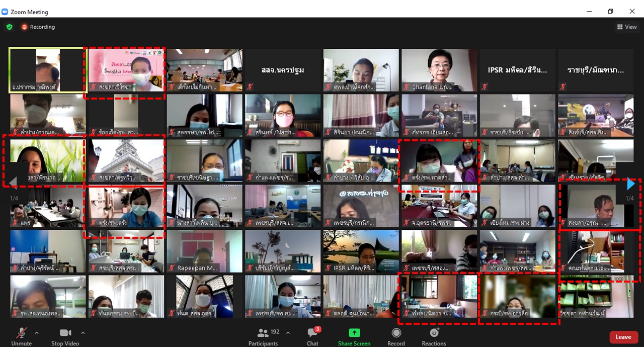Go to previous gallery page arrow

click(14, 182)
